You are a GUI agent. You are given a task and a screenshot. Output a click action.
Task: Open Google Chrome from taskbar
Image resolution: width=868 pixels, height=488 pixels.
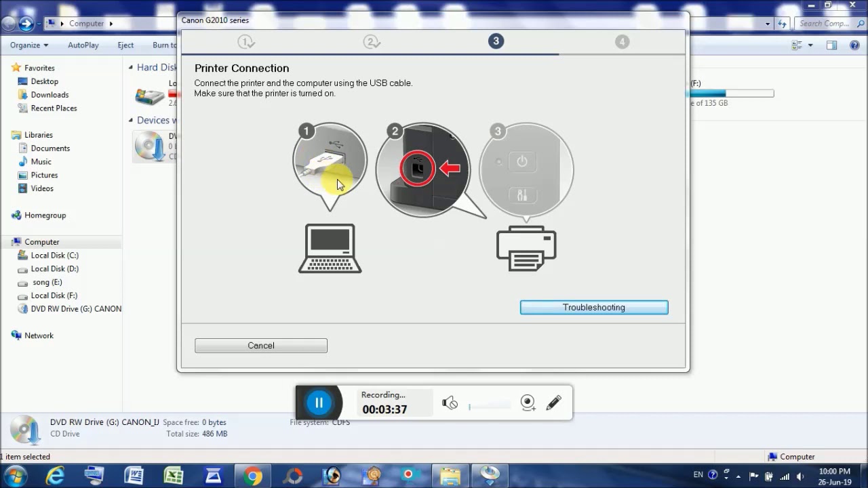click(253, 476)
